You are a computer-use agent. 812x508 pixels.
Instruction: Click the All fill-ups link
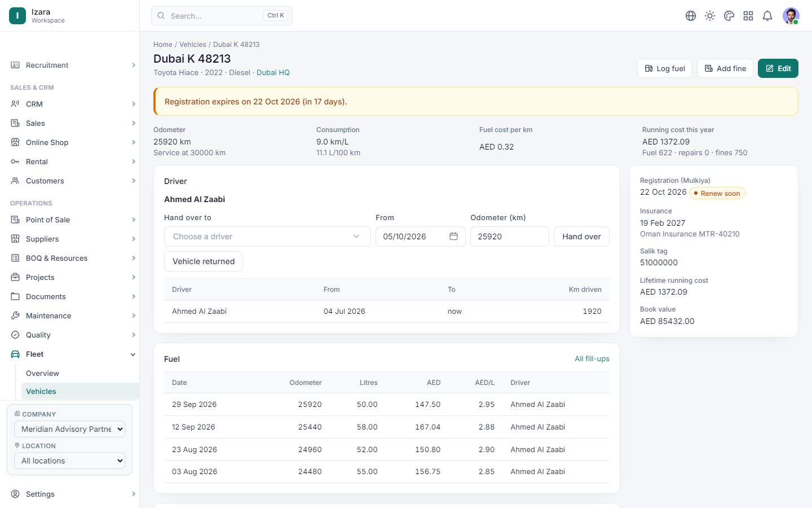592,359
